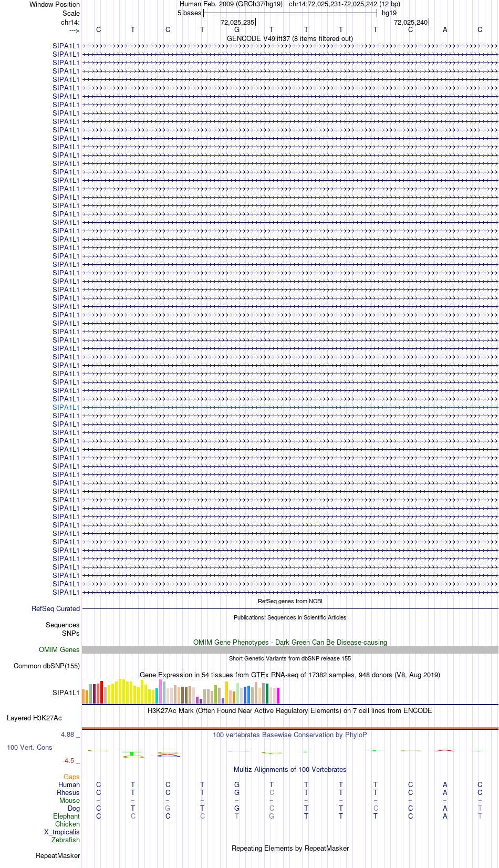Click the orange Gaps label

click(71, 777)
